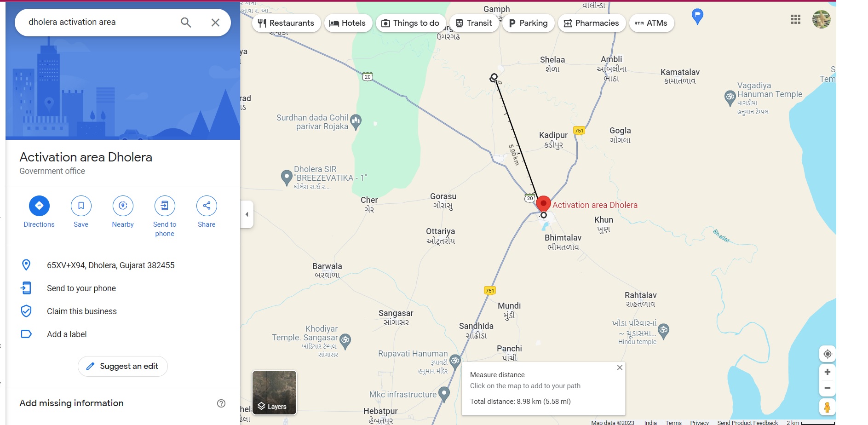Click the Street View pegman
The width and height of the screenshot is (868, 425).
point(828,407)
